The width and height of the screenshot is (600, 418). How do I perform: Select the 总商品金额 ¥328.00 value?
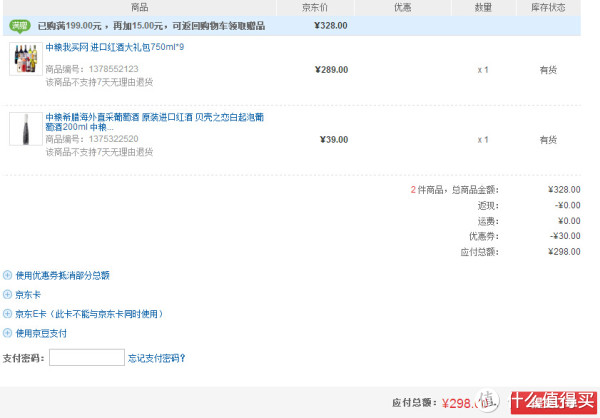click(564, 189)
